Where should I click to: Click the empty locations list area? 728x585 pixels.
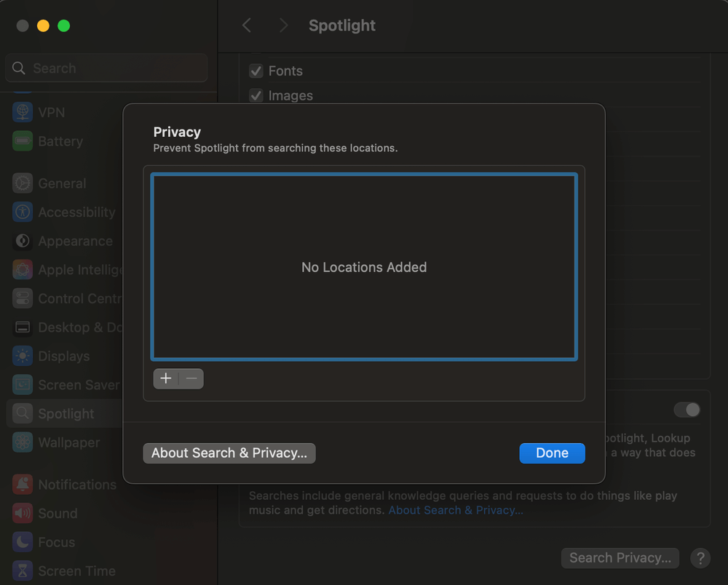364,267
